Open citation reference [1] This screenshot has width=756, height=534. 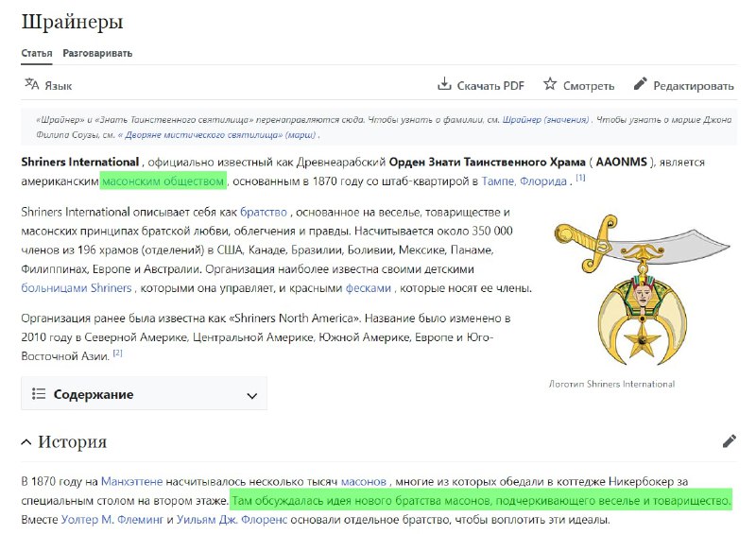[580, 178]
